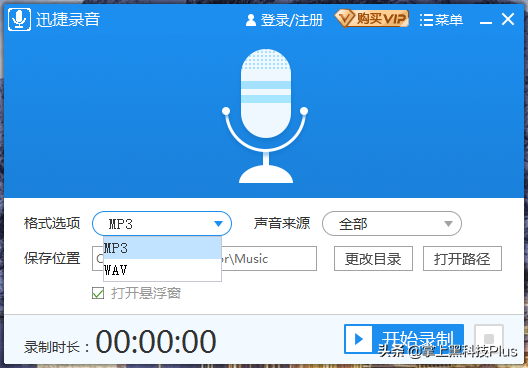528x368 pixels.
Task: Collapse the 格式选项 MP3 dropdown
Action: (162, 224)
